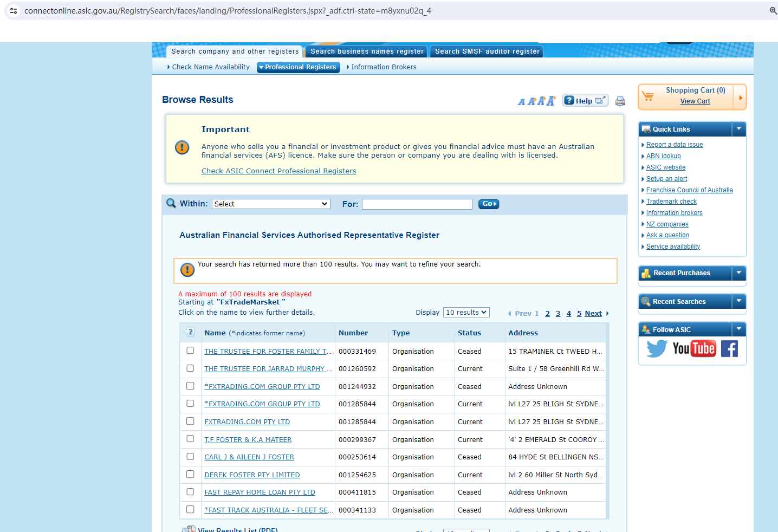
Task: Click the For search text field
Action: tap(417, 204)
